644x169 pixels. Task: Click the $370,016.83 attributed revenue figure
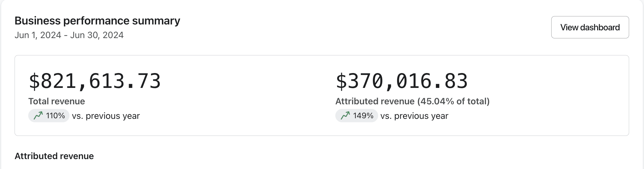pyautogui.click(x=401, y=81)
